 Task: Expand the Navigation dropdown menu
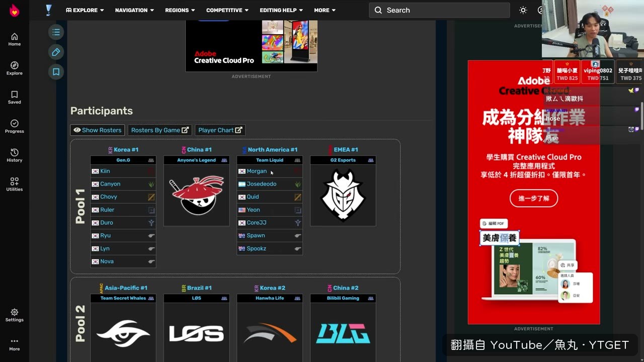tap(134, 10)
